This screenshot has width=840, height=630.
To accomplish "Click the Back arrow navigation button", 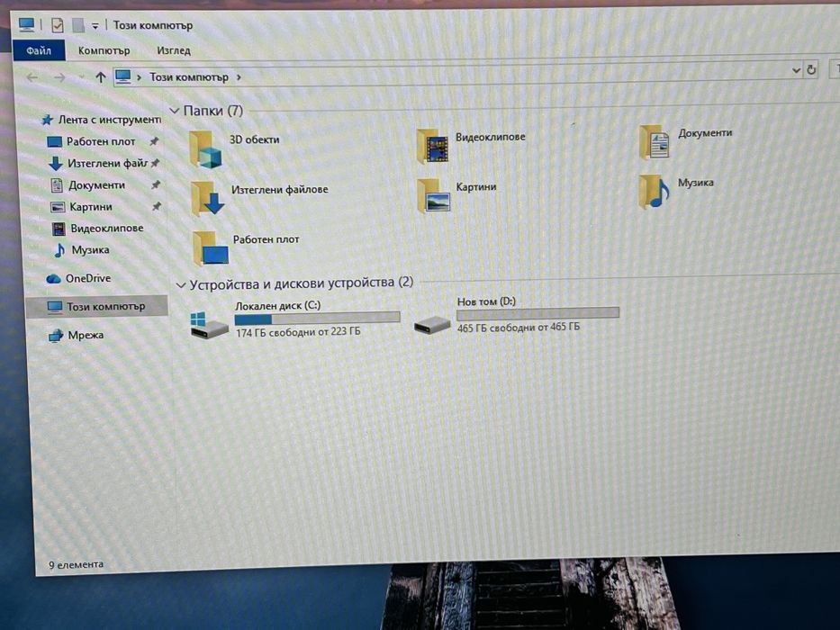I will pos(32,77).
